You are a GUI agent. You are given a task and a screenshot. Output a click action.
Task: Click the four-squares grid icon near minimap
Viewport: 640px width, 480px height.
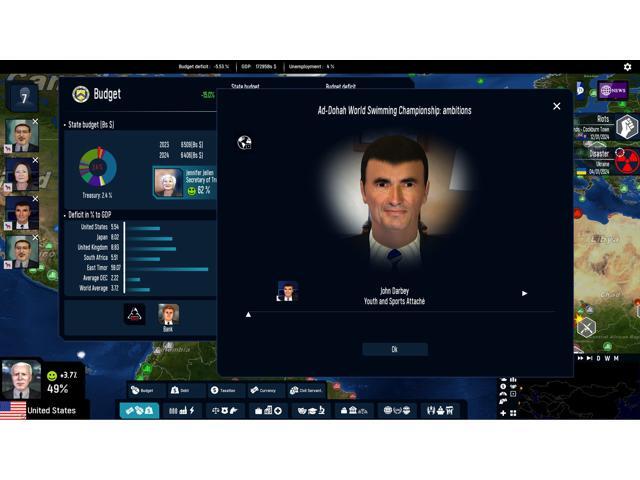(x=513, y=413)
